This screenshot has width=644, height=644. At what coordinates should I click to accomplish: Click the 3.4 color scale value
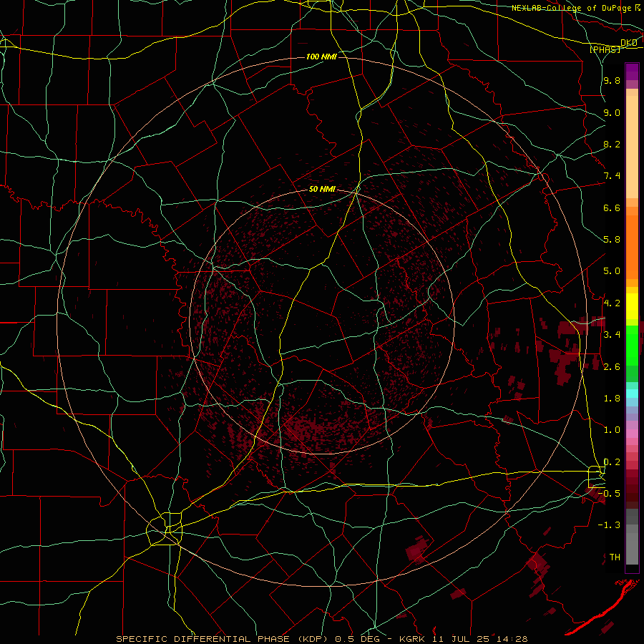(x=612, y=335)
